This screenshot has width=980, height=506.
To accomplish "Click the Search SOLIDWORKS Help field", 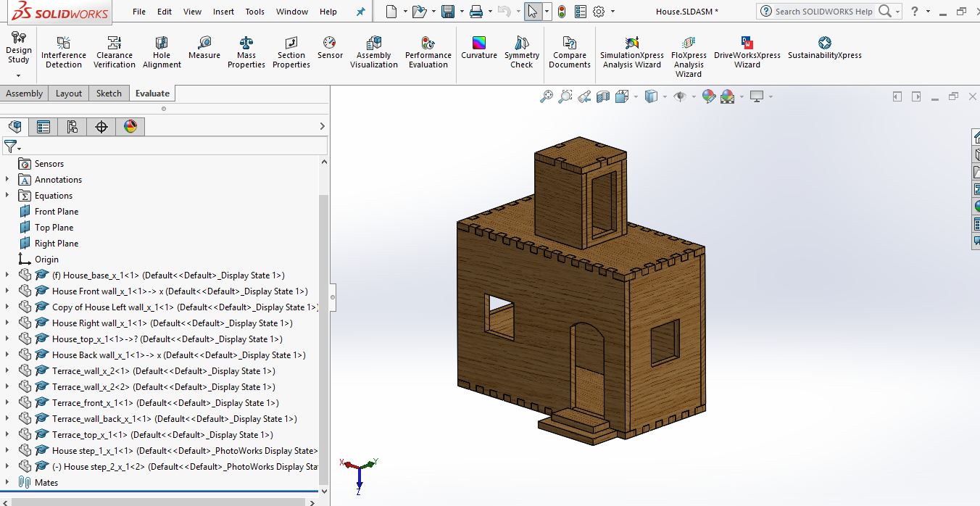I will [x=823, y=12].
